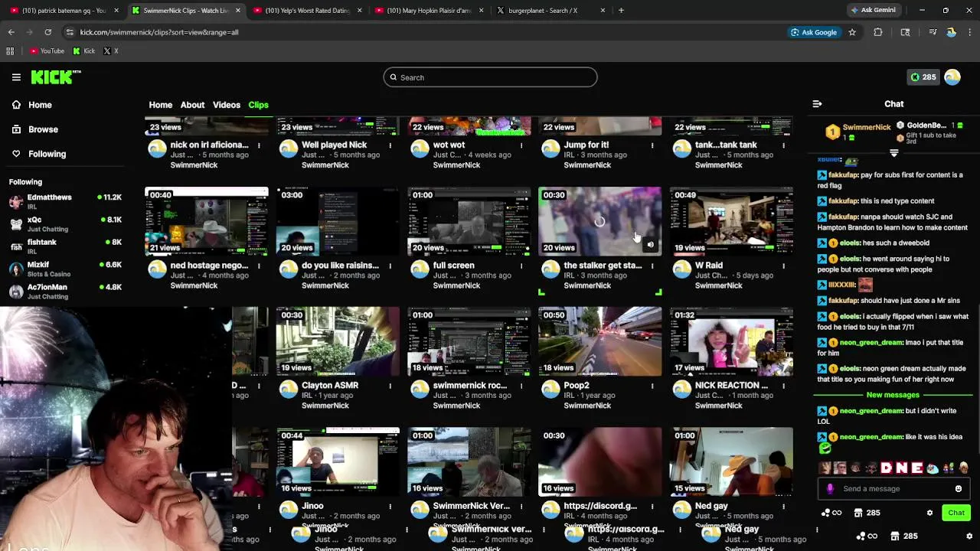This screenshot has width=980, height=551.
Task: Click the Following heart icon in the sidebar
Action: (x=16, y=154)
